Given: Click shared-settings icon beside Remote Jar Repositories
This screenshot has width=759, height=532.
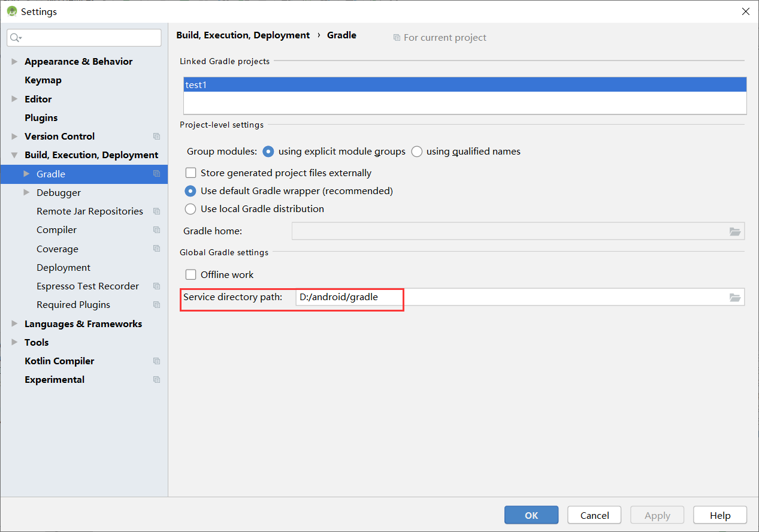Looking at the screenshot, I should (156, 211).
